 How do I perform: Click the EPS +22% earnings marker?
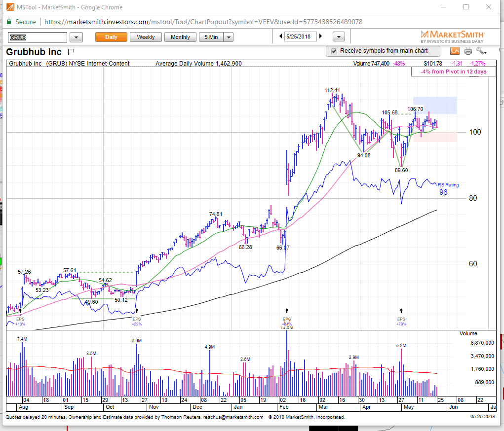(x=137, y=321)
